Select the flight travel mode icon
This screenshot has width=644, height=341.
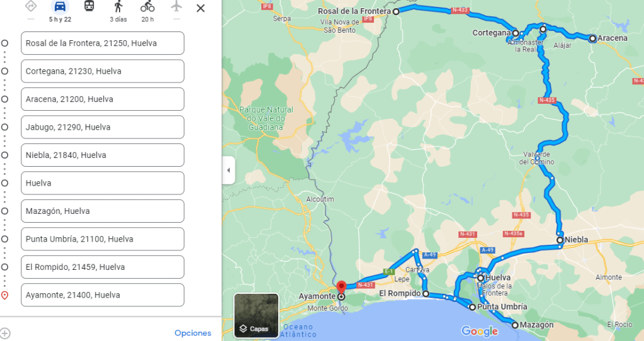pyautogui.click(x=176, y=6)
